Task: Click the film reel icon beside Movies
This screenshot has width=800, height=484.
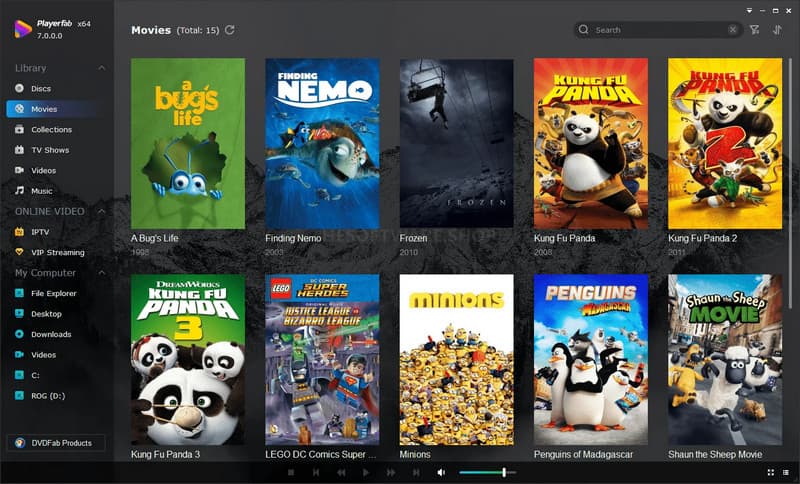Action: tap(19, 109)
